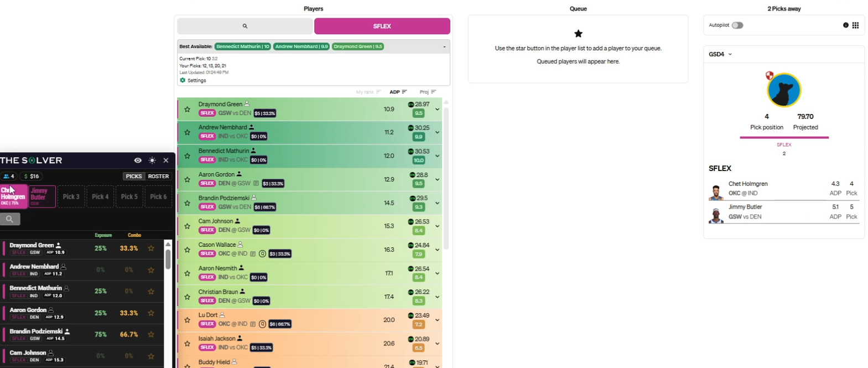Star Draymond Green in the players list

click(188, 110)
